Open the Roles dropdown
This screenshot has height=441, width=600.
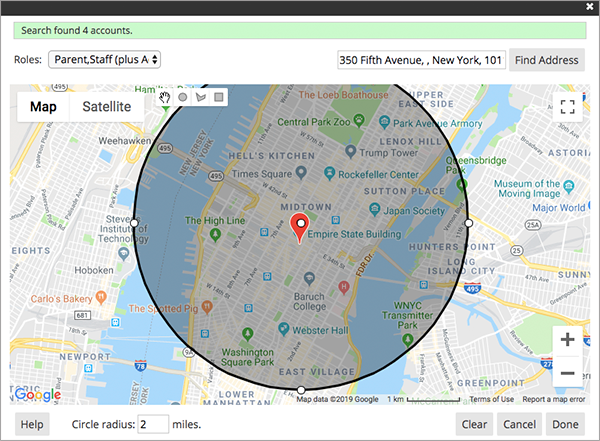(104, 60)
